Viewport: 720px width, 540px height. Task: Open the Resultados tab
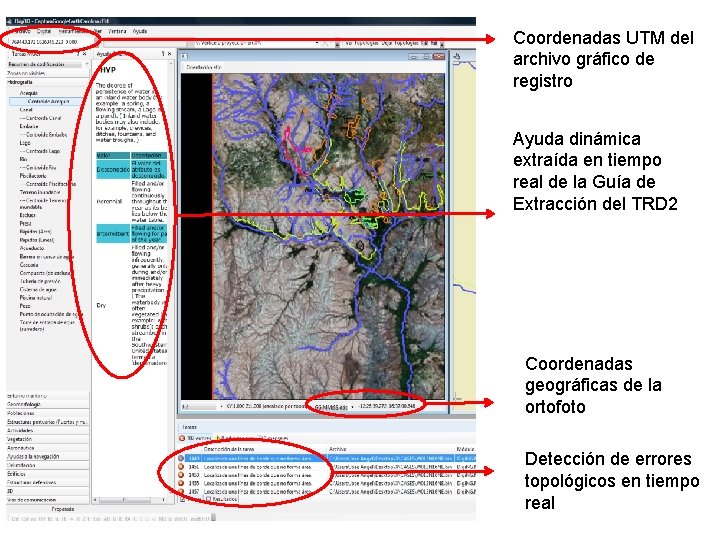222,499
